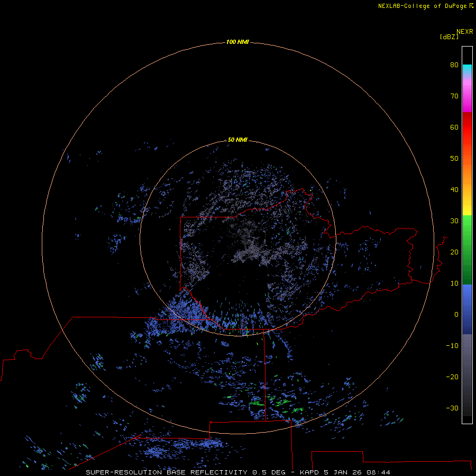Image resolution: width=476 pixels, height=476 pixels.
Task: Click the green segment of the color bar
Action: (x=467, y=250)
